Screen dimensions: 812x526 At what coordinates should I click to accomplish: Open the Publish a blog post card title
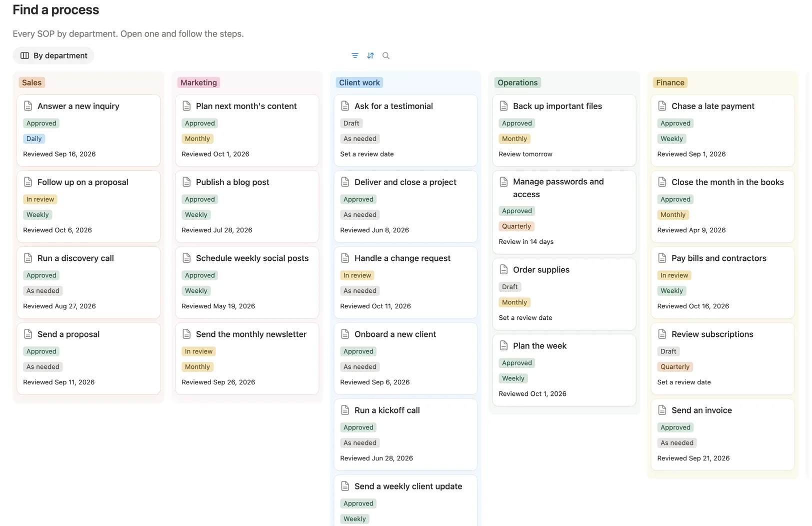[x=232, y=182]
